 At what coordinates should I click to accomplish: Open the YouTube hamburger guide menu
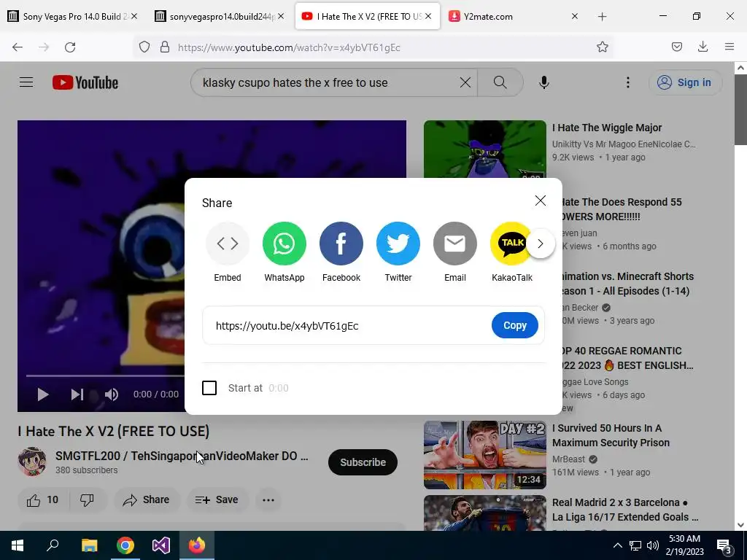26,82
